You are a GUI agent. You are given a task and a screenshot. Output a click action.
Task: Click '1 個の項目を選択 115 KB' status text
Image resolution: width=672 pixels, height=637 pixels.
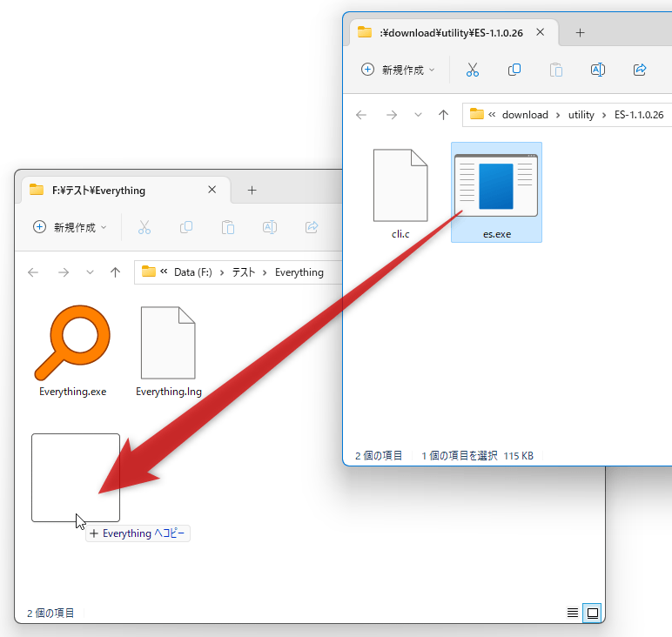pyautogui.click(x=477, y=455)
